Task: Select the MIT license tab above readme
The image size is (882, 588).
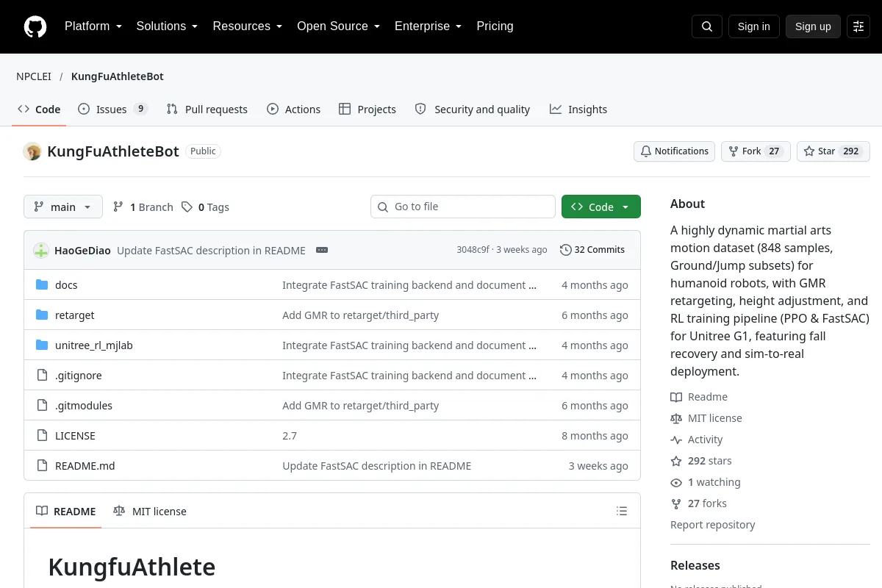Action: pyautogui.click(x=150, y=512)
